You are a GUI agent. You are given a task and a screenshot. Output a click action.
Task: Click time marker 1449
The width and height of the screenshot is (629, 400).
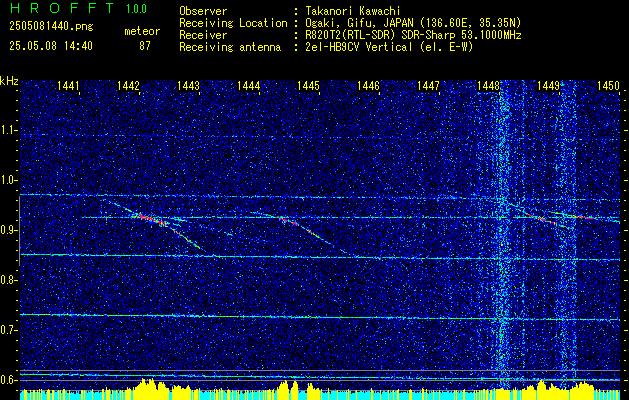click(548, 85)
